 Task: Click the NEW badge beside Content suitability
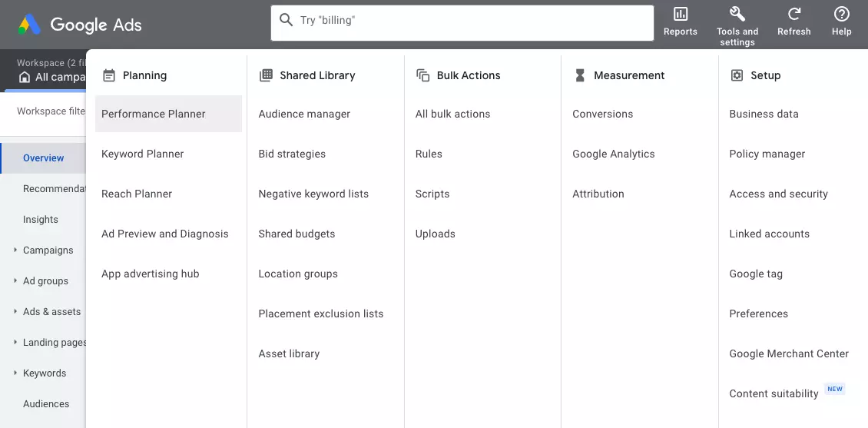835,389
